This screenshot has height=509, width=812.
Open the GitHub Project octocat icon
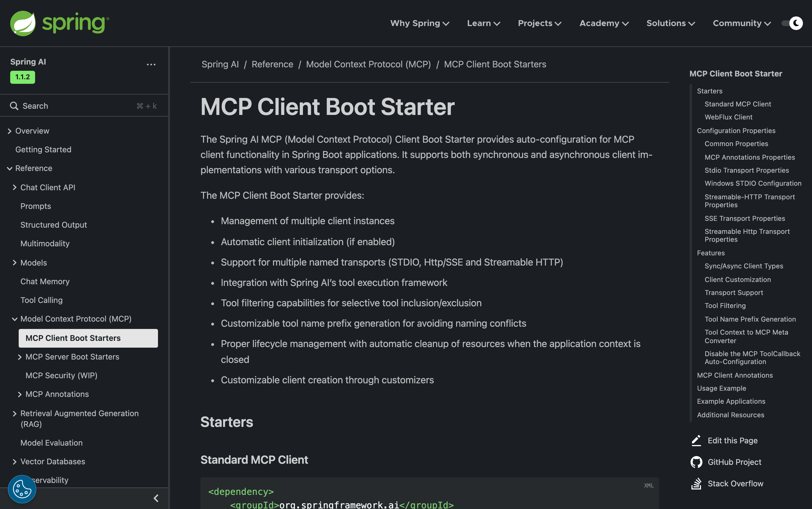click(x=696, y=462)
